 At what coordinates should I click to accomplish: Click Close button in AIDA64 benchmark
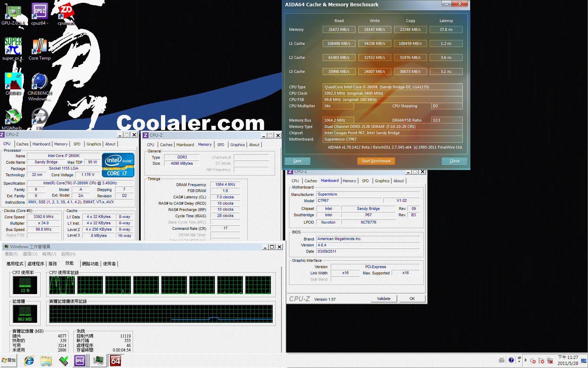(454, 161)
